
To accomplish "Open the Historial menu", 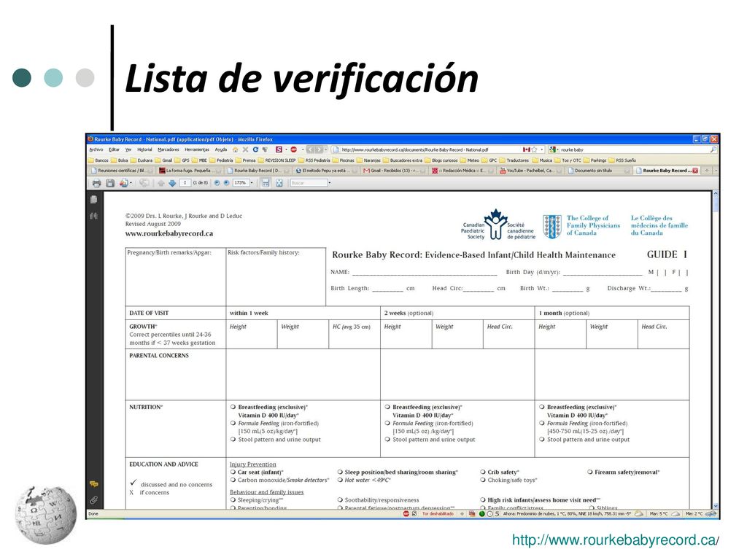I will coord(144,149).
